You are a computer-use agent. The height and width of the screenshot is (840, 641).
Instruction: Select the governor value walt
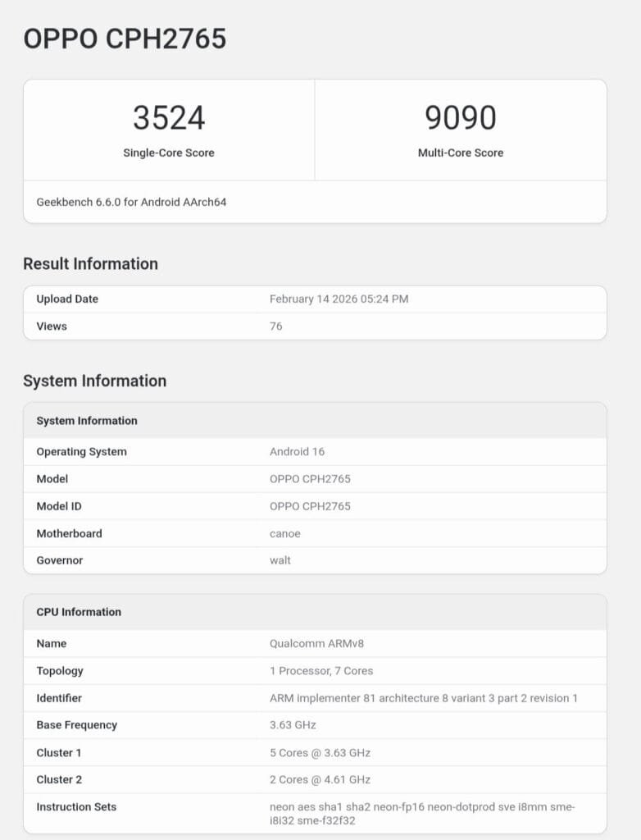coord(280,560)
